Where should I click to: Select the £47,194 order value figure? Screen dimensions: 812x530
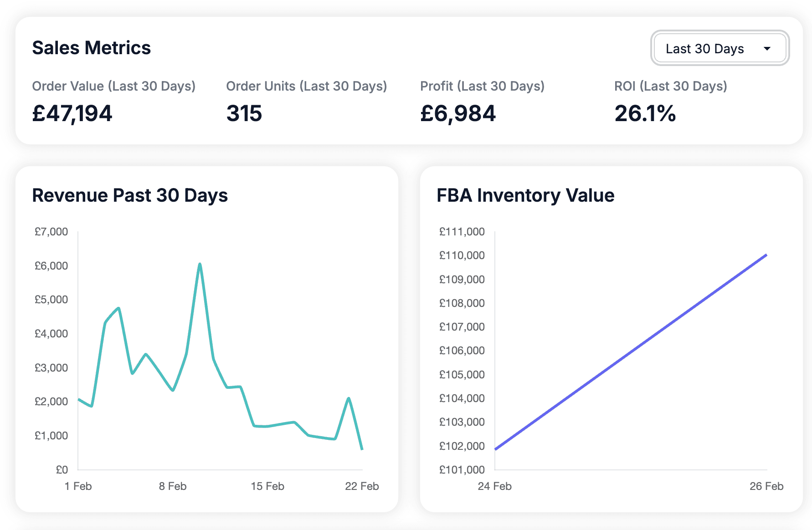pyautogui.click(x=72, y=113)
